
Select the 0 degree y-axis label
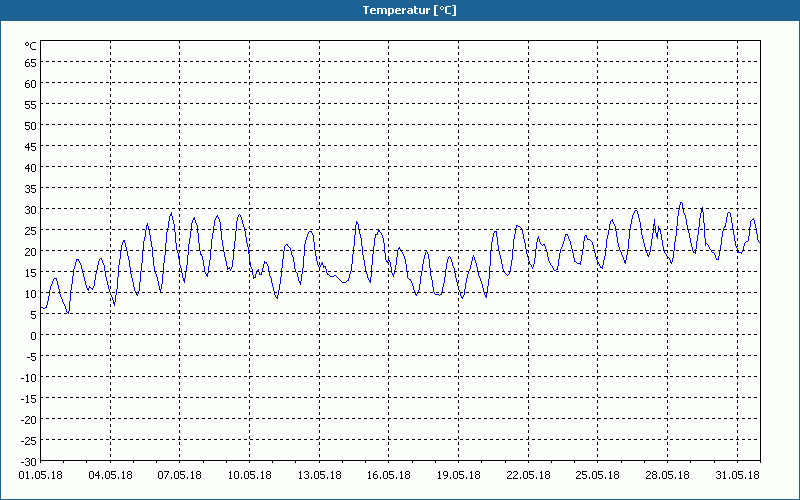tap(33, 335)
